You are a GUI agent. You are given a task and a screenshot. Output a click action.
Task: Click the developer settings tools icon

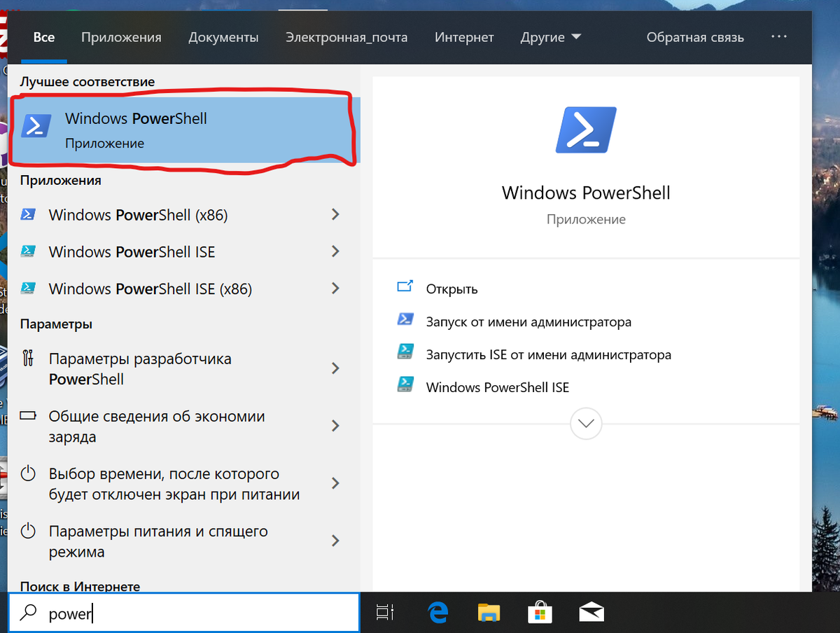click(28, 359)
